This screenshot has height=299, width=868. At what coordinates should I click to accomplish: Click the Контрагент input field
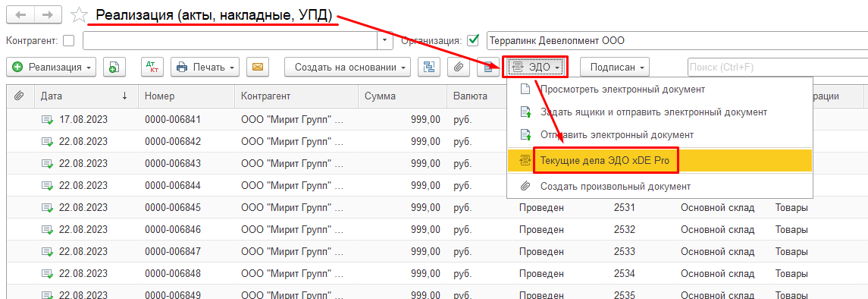[x=230, y=40]
